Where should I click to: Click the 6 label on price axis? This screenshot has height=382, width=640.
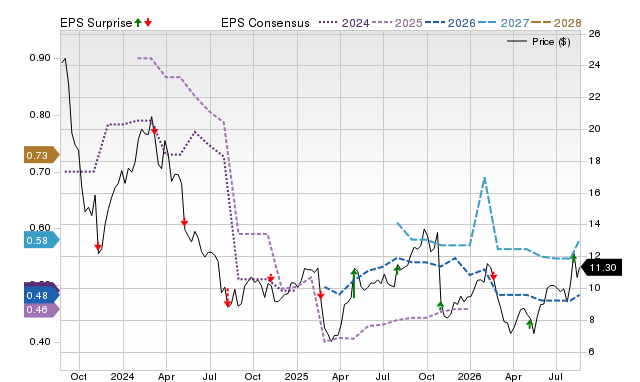click(x=591, y=352)
